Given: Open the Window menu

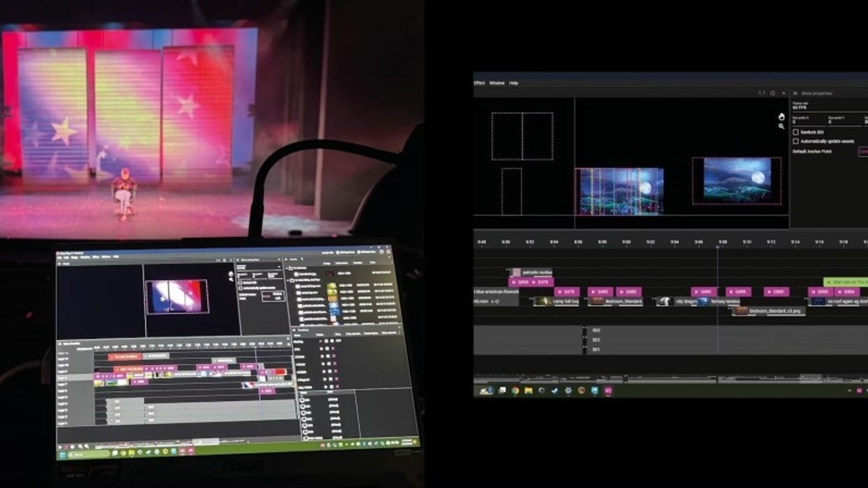Looking at the screenshot, I should (497, 83).
